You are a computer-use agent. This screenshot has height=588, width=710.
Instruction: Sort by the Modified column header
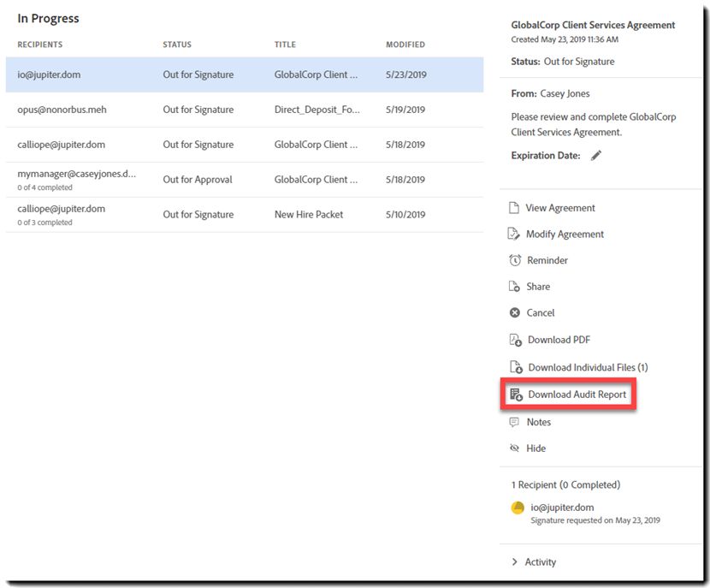pos(405,45)
